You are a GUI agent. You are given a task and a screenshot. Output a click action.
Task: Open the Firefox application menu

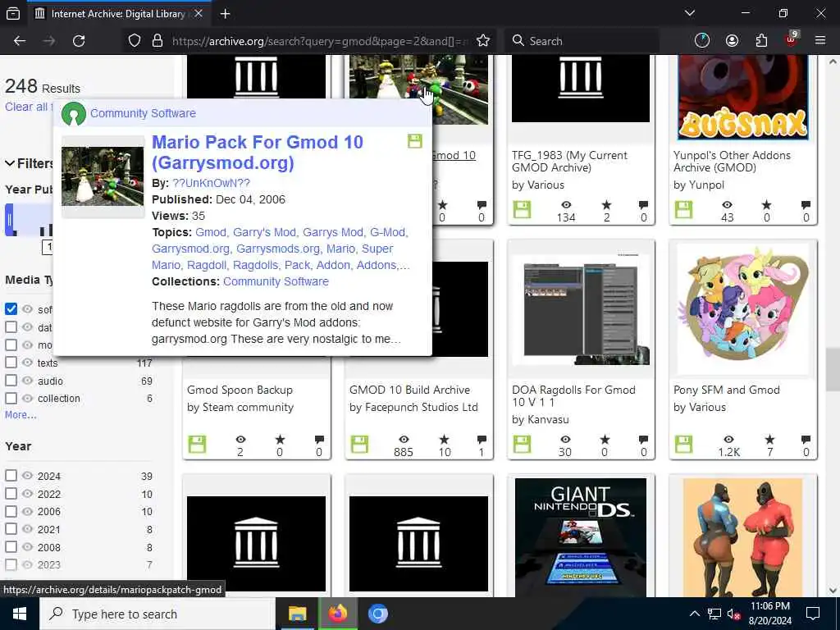pyautogui.click(x=819, y=41)
